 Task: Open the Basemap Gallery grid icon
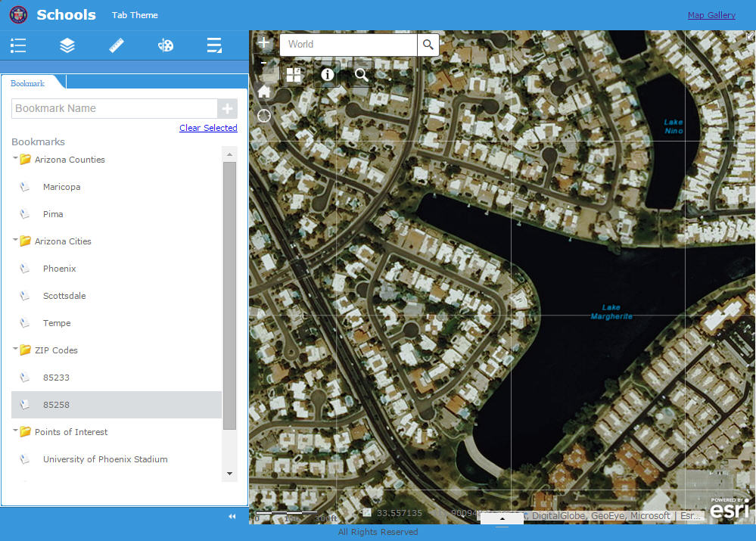click(x=294, y=75)
